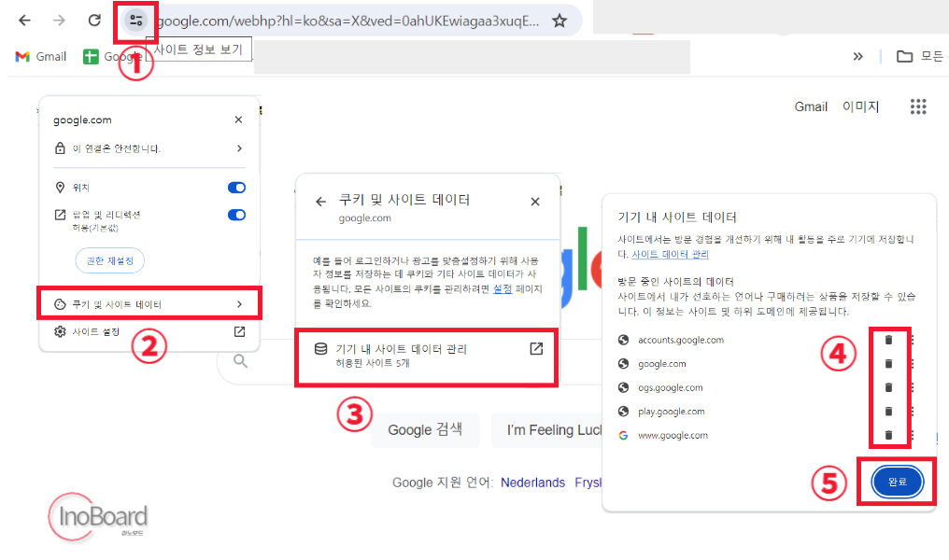Delete data for accounts.google.com
This screenshot has height=560, width=949.
pyautogui.click(x=888, y=340)
